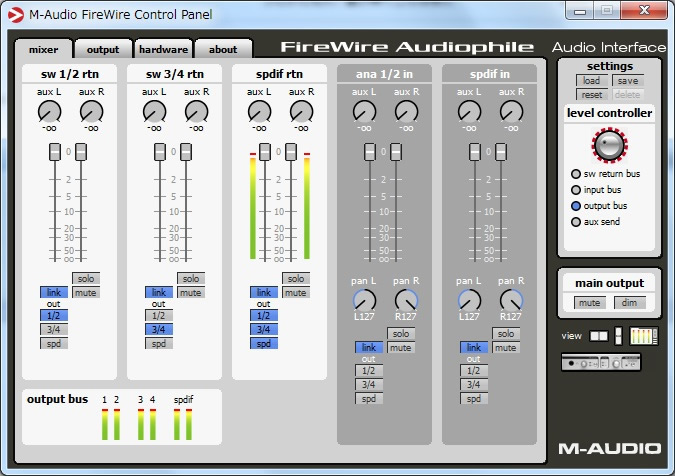Click the load settings button
The height and width of the screenshot is (476, 675).
pyautogui.click(x=591, y=80)
